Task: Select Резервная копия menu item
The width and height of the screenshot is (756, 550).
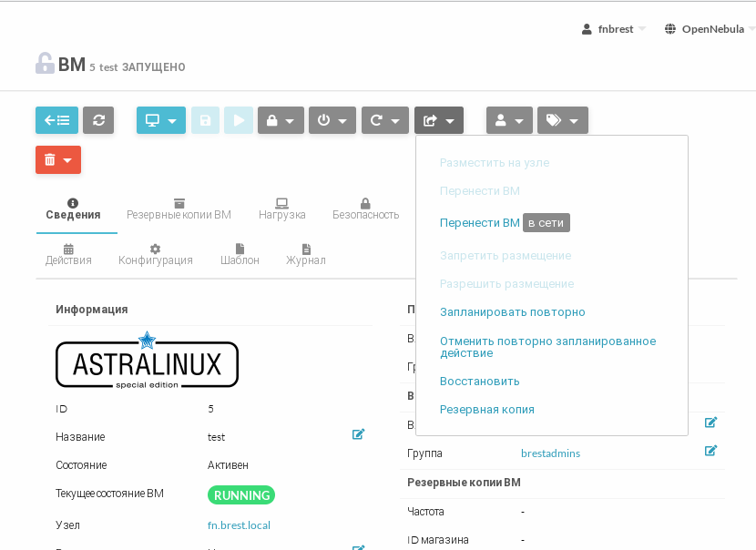Action: point(486,410)
